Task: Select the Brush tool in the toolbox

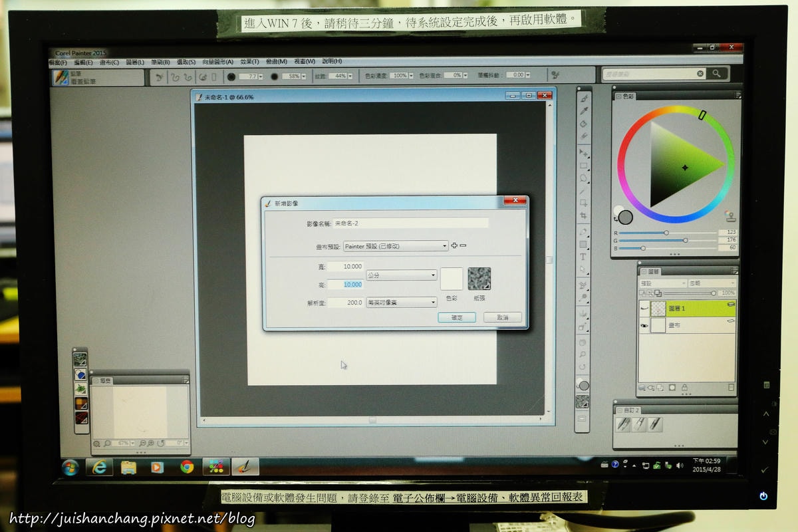Action: 584,98
